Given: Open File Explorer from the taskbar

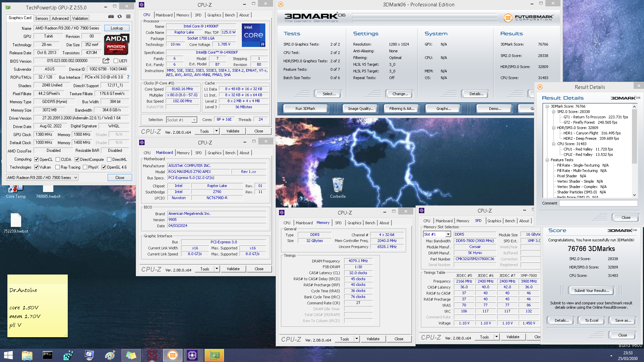Looking at the screenshot, I should click(x=27, y=355).
